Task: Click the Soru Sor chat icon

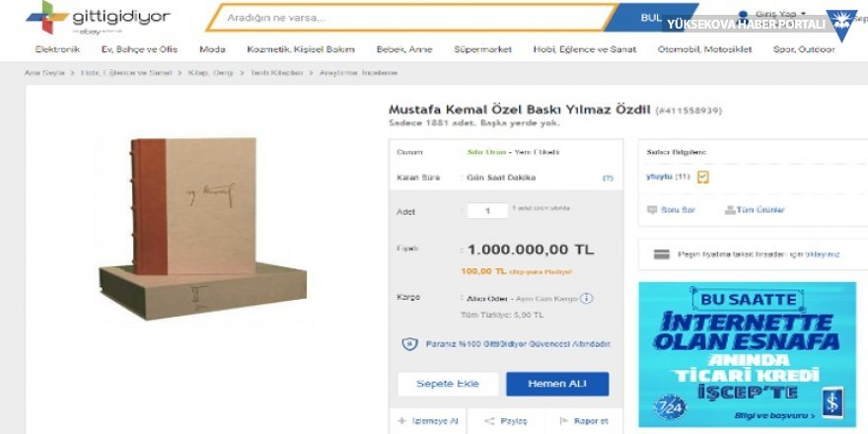Action: point(652,210)
